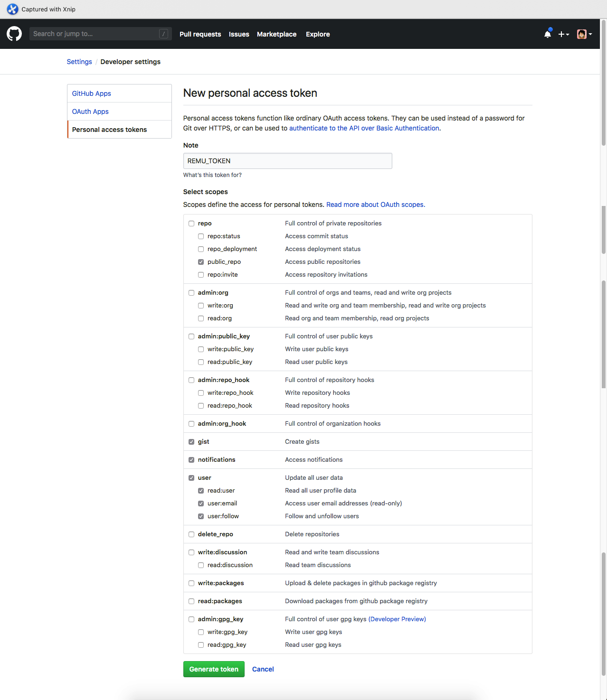The image size is (607, 700).
Task: Enable the admin:public_key scope
Action: pos(191,336)
